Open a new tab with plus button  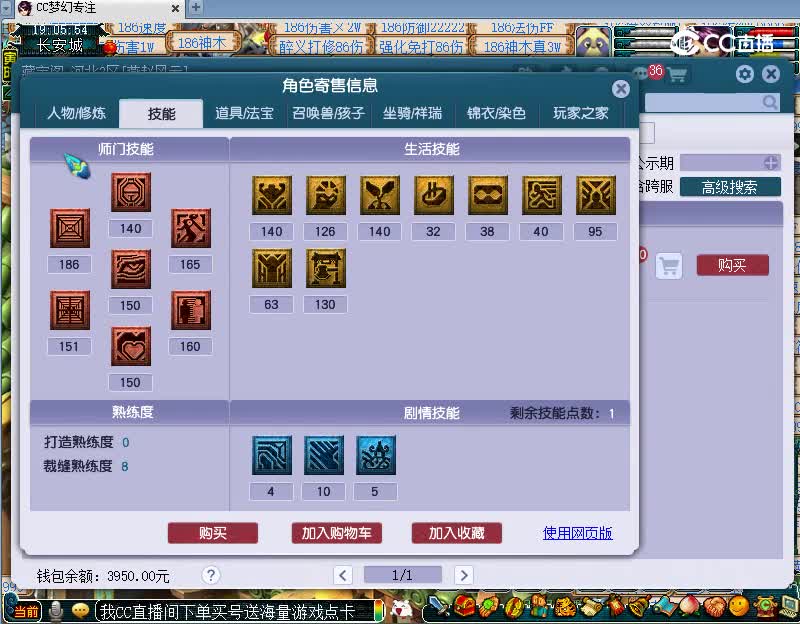[x=196, y=7]
